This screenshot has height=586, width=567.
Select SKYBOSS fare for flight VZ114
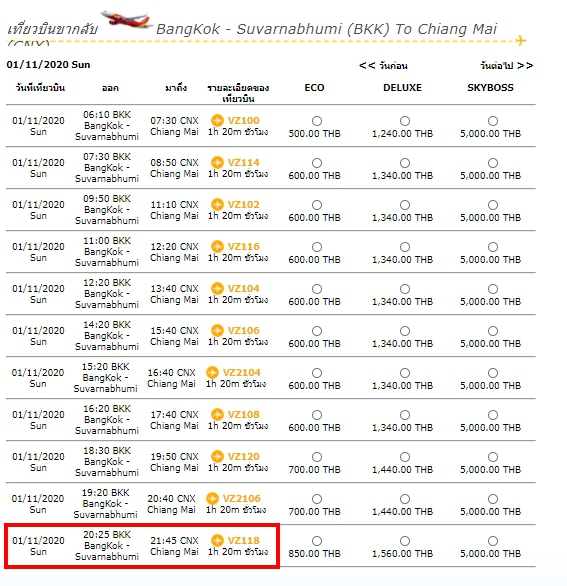click(493, 163)
